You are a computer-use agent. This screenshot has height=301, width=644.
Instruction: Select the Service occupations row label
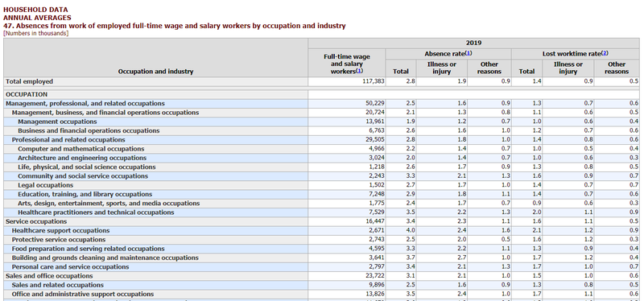click(x=36, y=221)
